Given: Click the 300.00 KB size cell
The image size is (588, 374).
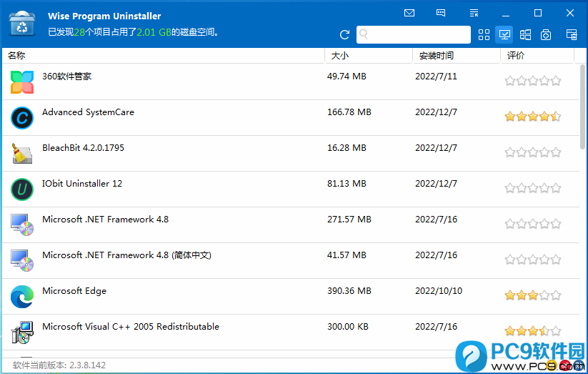Looking at the screenshot, I should pos(348,326).
